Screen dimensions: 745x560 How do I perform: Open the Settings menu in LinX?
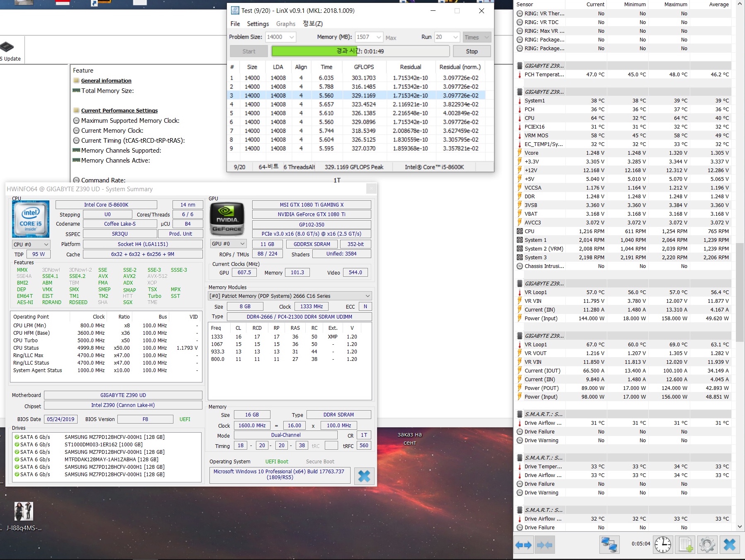point(258,24)
